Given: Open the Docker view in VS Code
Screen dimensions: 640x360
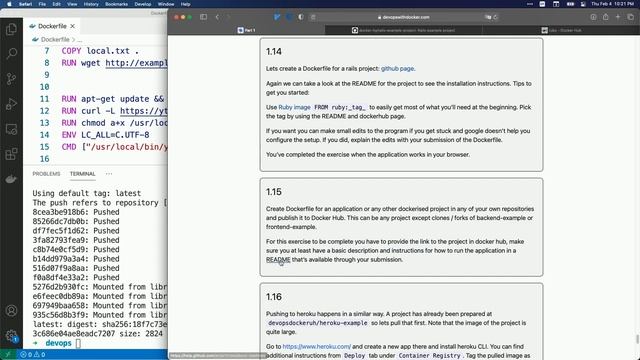Looking at the screenshot, I should (x=11, y=179).
